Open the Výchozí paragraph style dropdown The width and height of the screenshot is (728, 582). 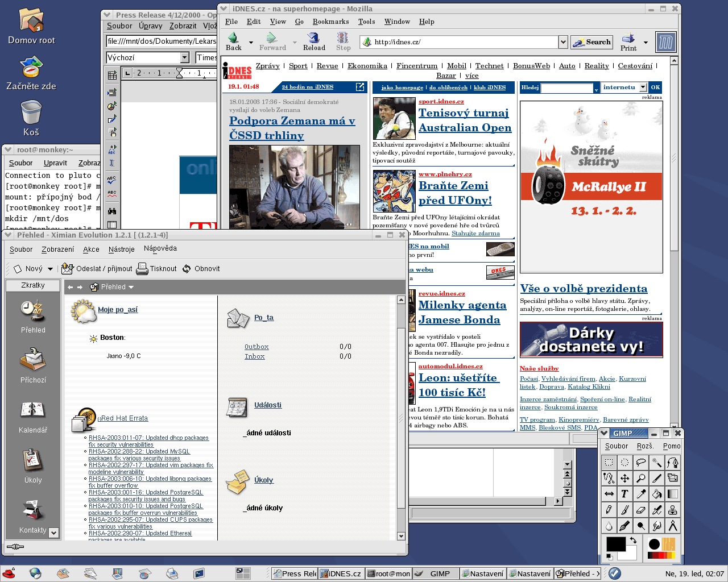point(184,57)
